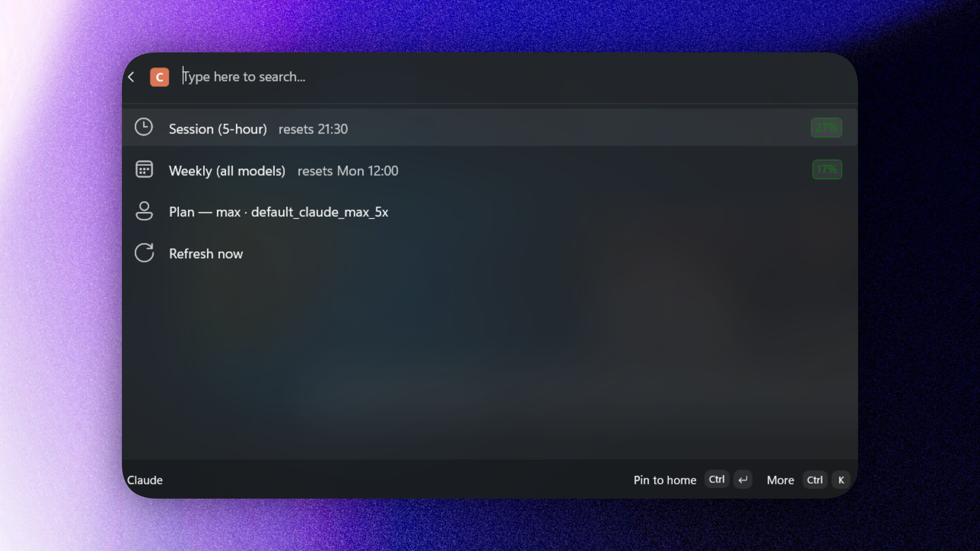Click the orange Claude extension icon

coord(159,77)
